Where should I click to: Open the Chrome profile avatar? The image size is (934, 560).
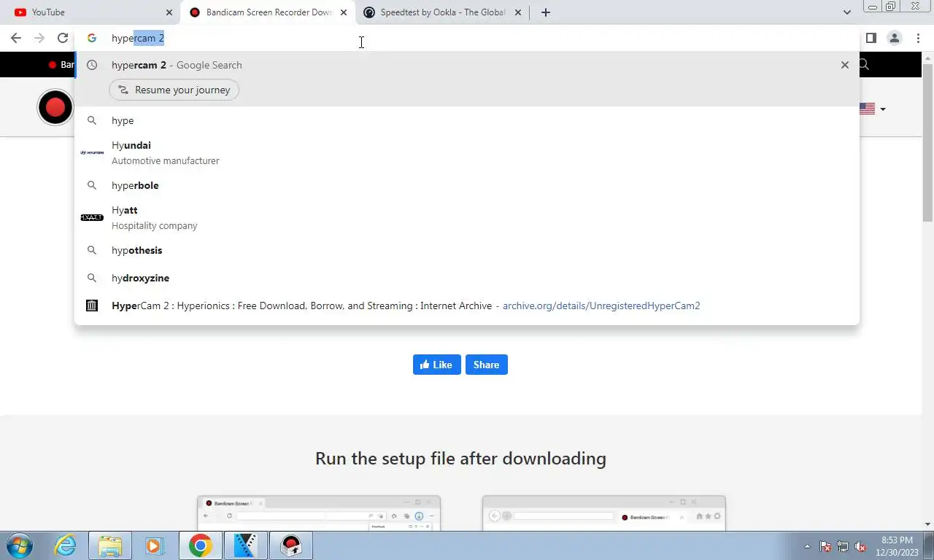[x=894, y=38]
